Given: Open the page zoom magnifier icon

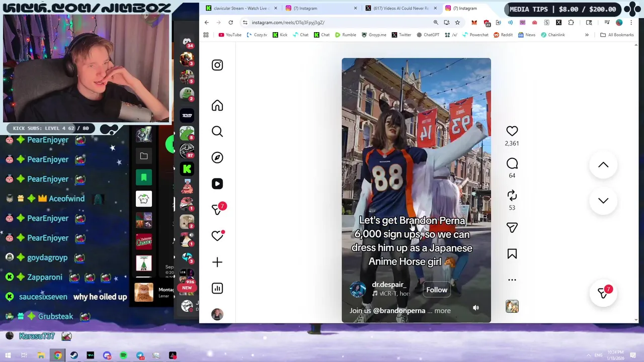Looking at the screenshot, I should pyautogui.click(x=436, y=22).
